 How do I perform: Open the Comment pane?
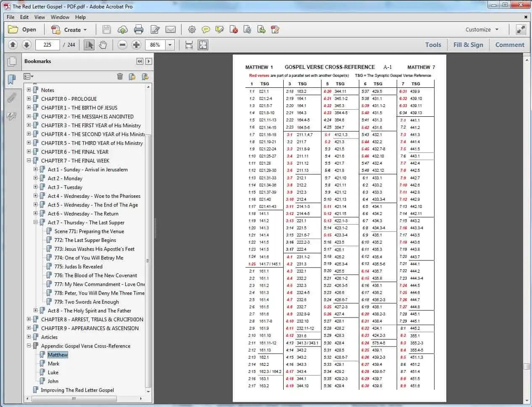(510, 45)
